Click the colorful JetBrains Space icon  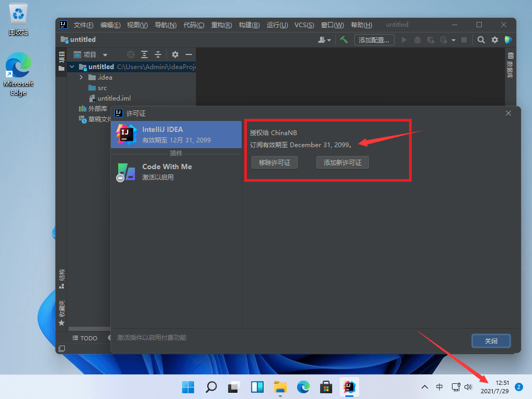click(x=508, y=40)
